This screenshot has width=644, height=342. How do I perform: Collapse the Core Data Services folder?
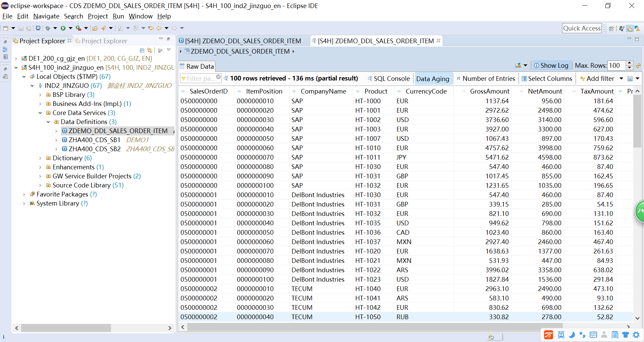[x=40, y=113]
